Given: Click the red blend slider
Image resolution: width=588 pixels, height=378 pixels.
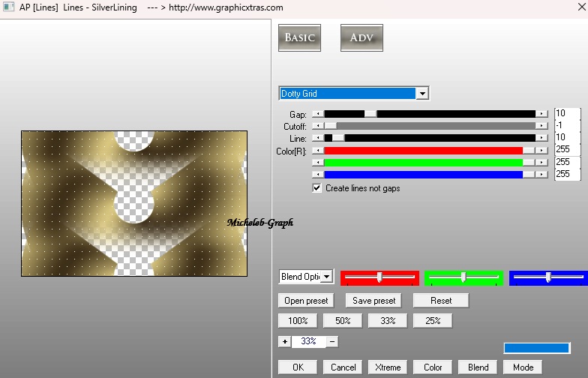Looking at the screenshot, I should pos(379,277).
